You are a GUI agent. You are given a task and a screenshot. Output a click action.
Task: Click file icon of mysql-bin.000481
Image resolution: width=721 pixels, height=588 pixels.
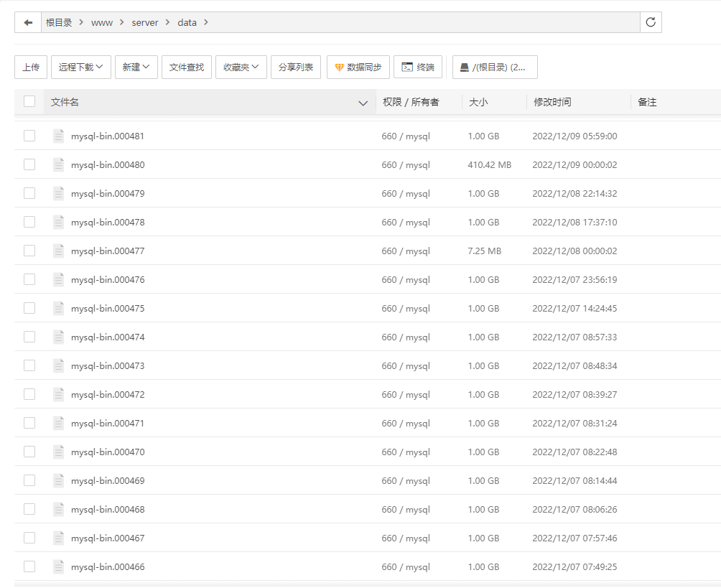(59, 136)
